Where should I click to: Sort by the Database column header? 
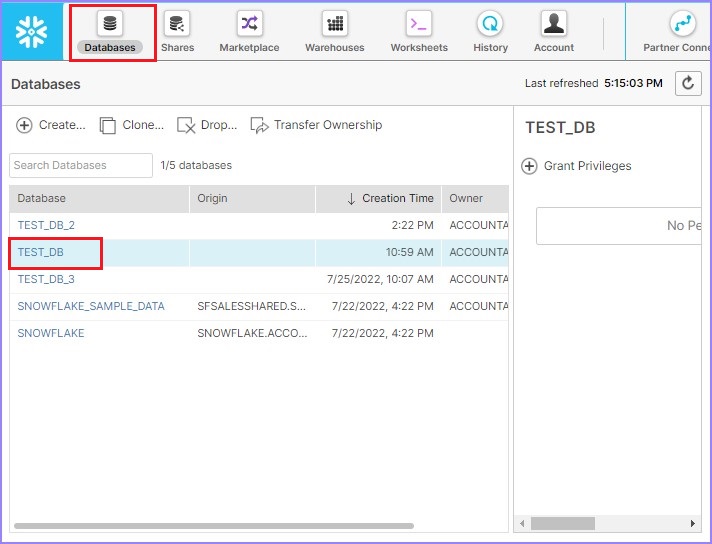tap(99, 198)
